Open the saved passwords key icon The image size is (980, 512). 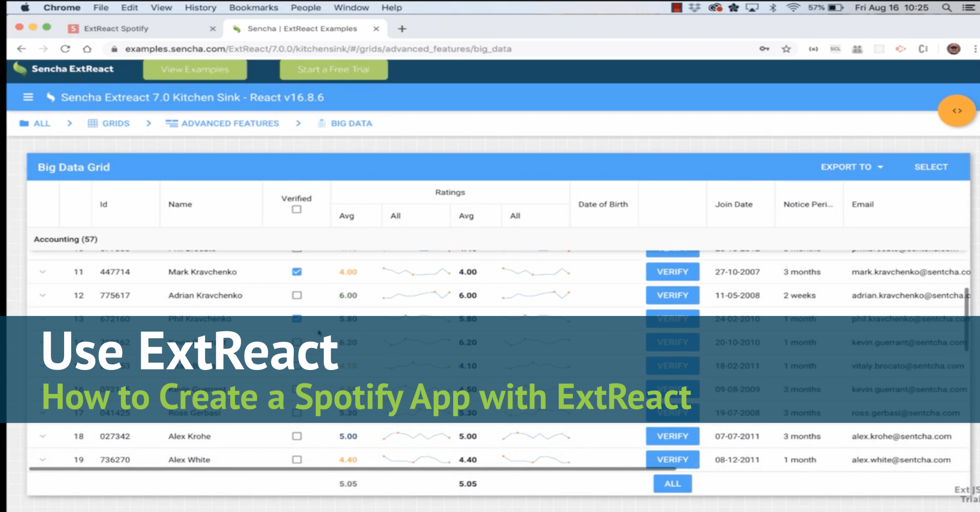click(x=764, y=49)
